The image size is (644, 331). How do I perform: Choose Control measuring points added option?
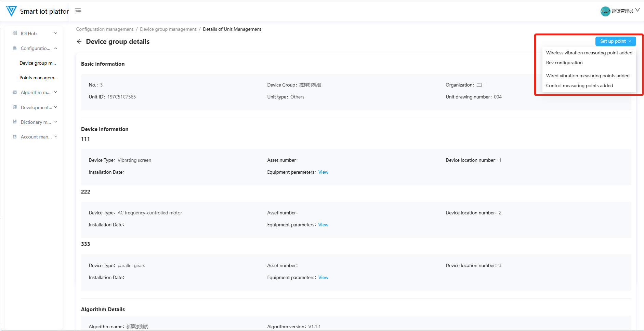coord(579,85)
